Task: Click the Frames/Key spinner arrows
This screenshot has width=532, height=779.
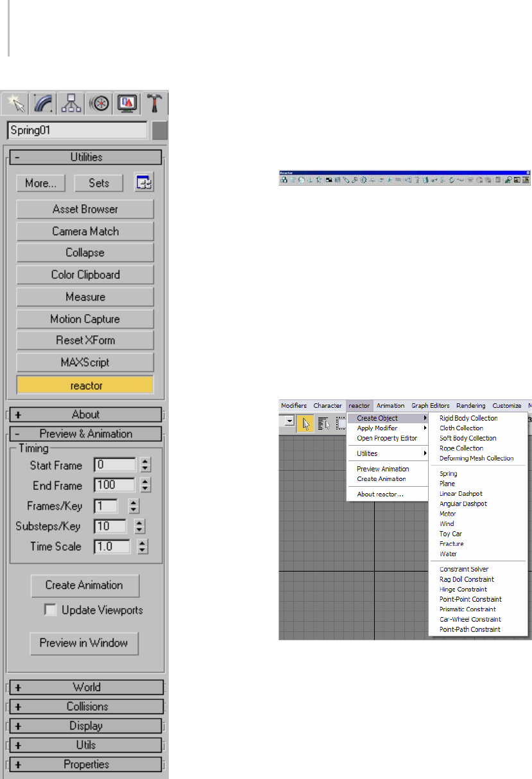Action: tap(133, 506)
